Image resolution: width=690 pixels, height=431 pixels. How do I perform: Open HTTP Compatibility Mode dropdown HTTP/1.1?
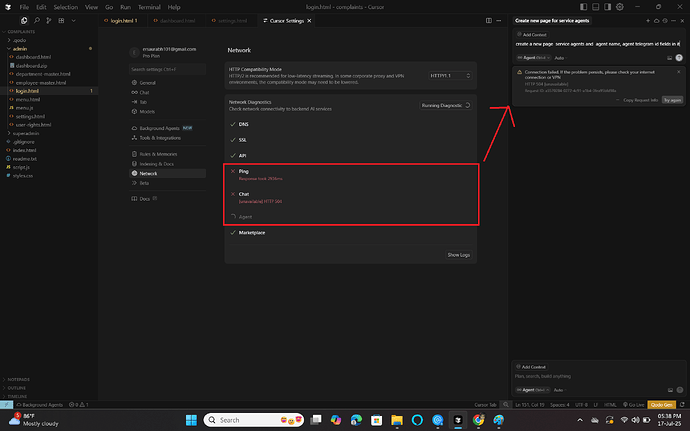pyautogui.click(x=450, y=76)
